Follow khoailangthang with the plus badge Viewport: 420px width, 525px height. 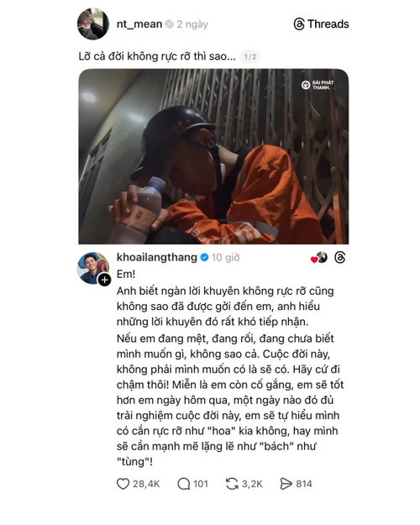104,280
